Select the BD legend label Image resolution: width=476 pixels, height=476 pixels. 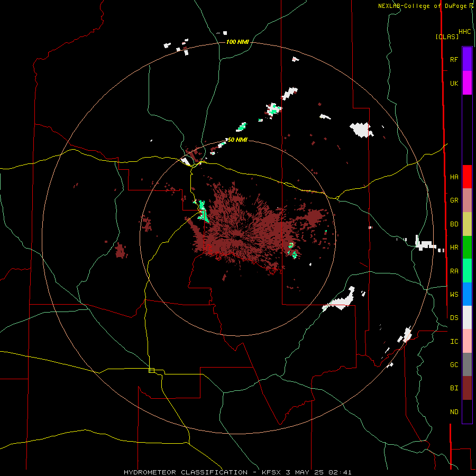point(454,224)
